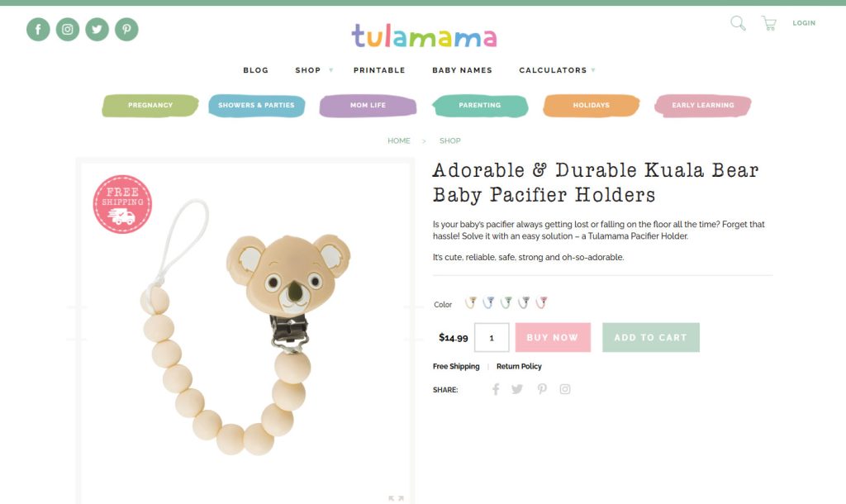Expand image with fullscreen arrows icon
Image resolution: width=846 pixels, height=504 pixels.
coord(396,498)
